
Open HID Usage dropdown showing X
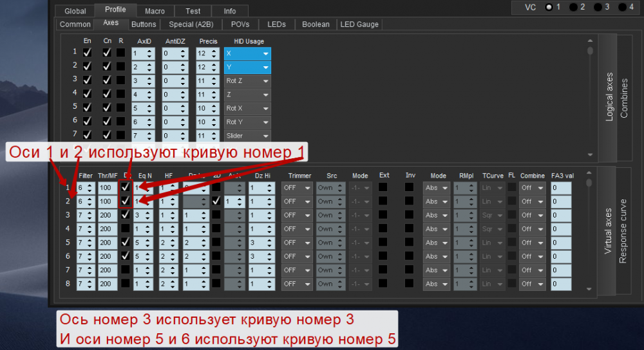248,53
